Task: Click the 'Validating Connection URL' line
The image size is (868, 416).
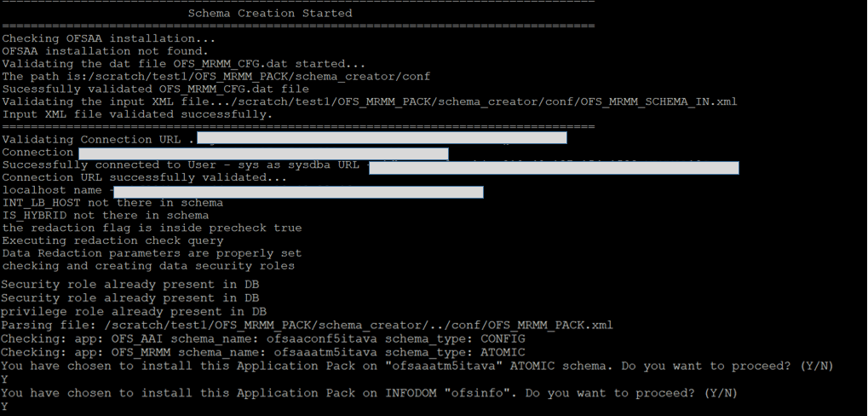Action: click(x=284, y=139)
